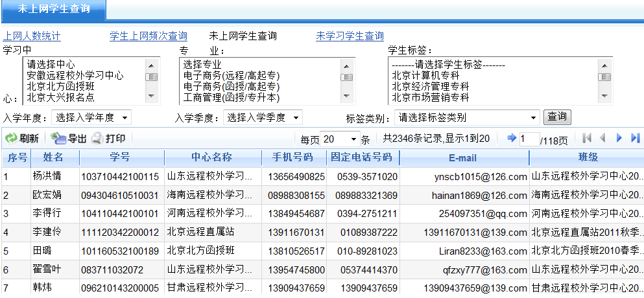
Task: Click the 查询 search button
Action: pyautogui.click(x=557, y=117)
